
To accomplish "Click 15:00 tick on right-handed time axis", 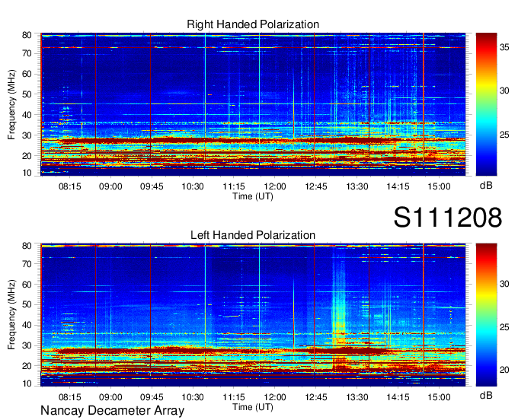I will coord(439,186).
